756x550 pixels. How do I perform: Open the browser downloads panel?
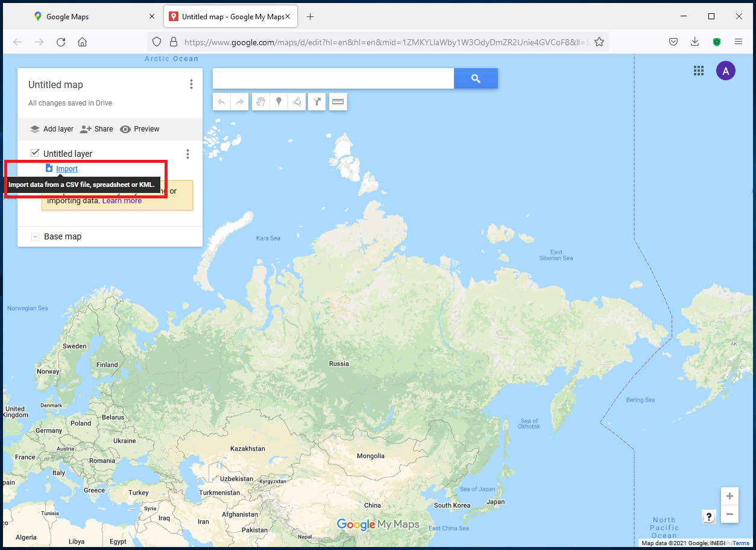click(695, 42)
